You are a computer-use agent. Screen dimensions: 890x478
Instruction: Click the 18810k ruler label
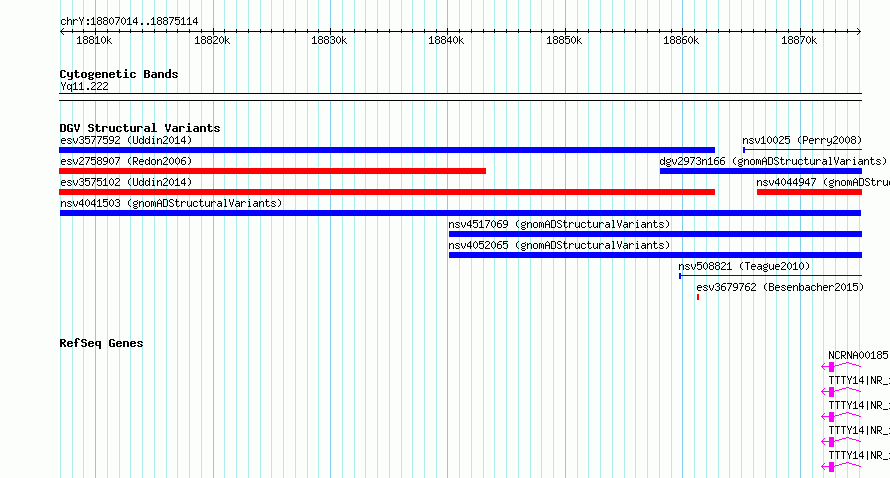(94, 40)
